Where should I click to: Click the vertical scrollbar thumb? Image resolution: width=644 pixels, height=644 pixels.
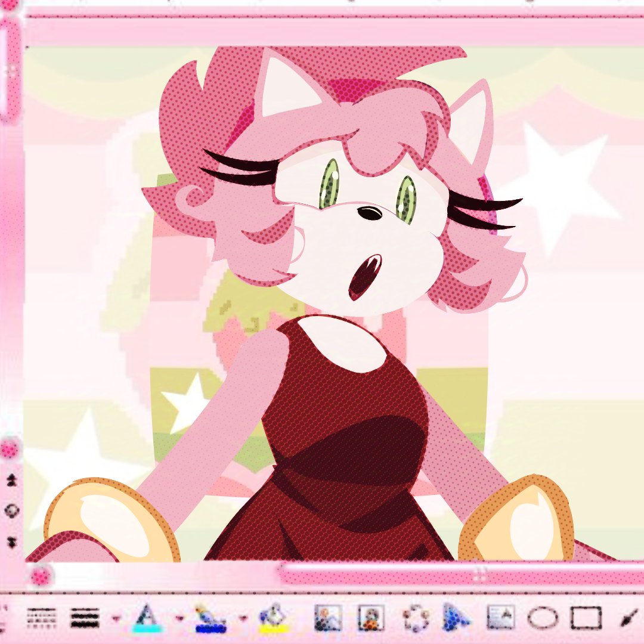(10, 70)
